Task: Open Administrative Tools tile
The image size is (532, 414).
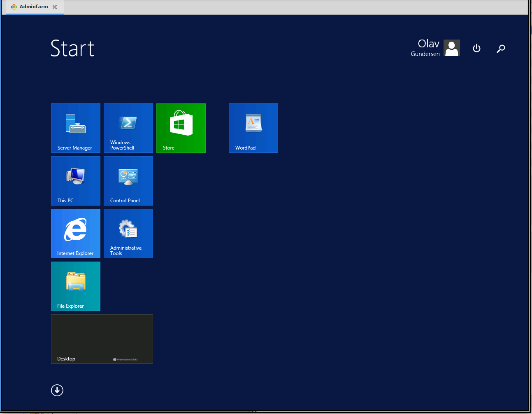Action: 128,234
